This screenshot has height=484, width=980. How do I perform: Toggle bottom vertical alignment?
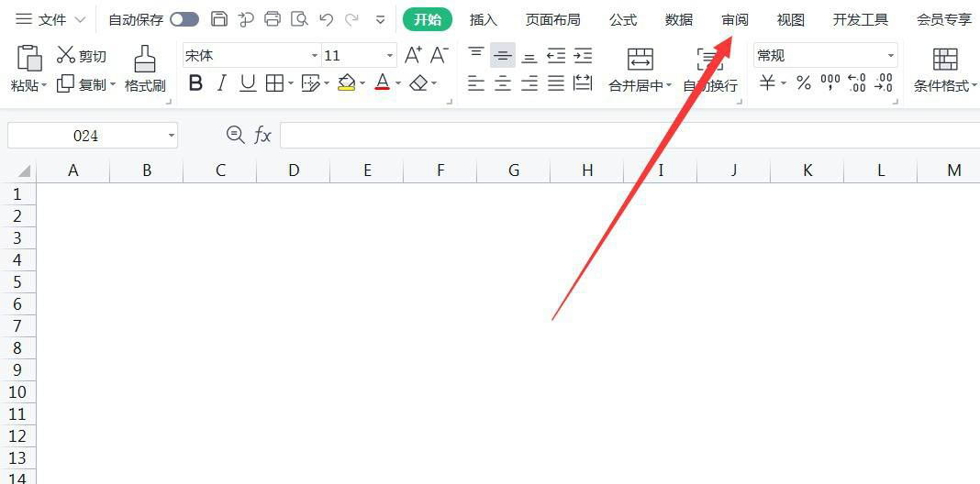coord(529,57)
